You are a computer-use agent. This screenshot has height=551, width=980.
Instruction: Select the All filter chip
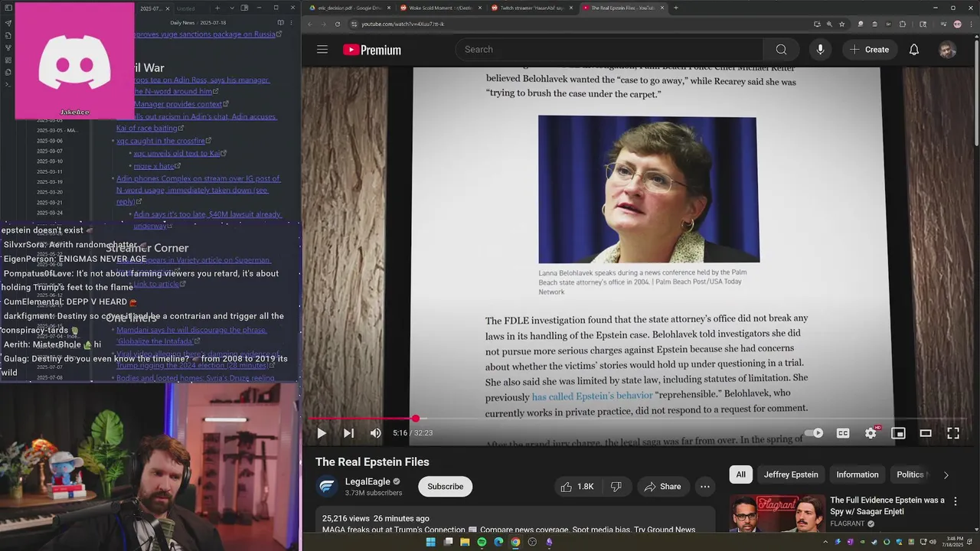740,474
